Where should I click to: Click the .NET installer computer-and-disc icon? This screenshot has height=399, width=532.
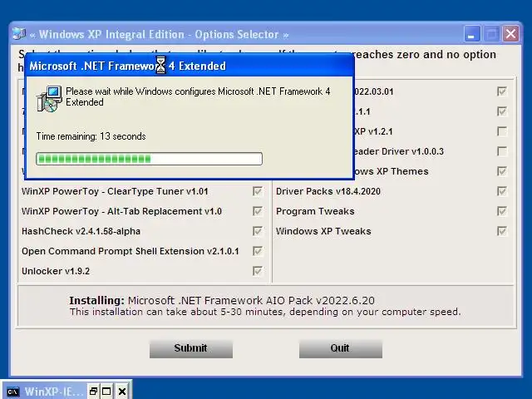point(49,99)
